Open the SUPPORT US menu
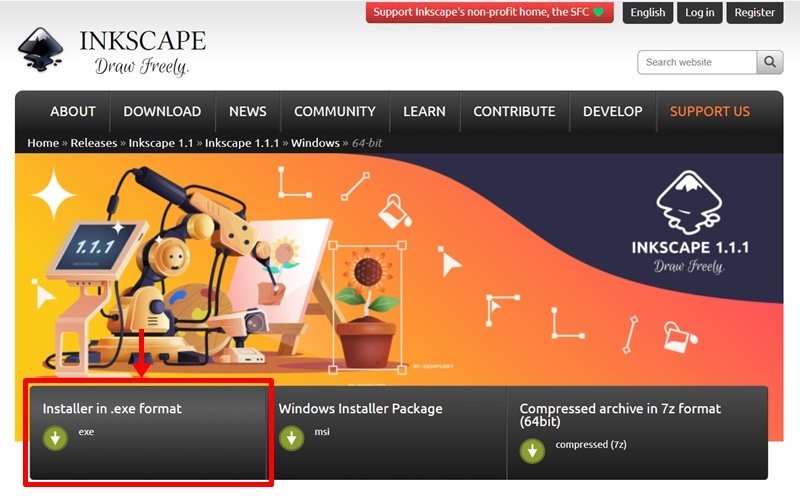The image size is (800, 497). coord(710,111)
